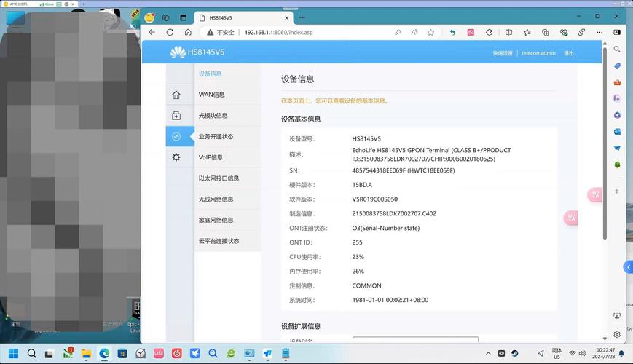
Task: Open the diagnostics medkit icon in router sidebar
Action: click(176, 116)
